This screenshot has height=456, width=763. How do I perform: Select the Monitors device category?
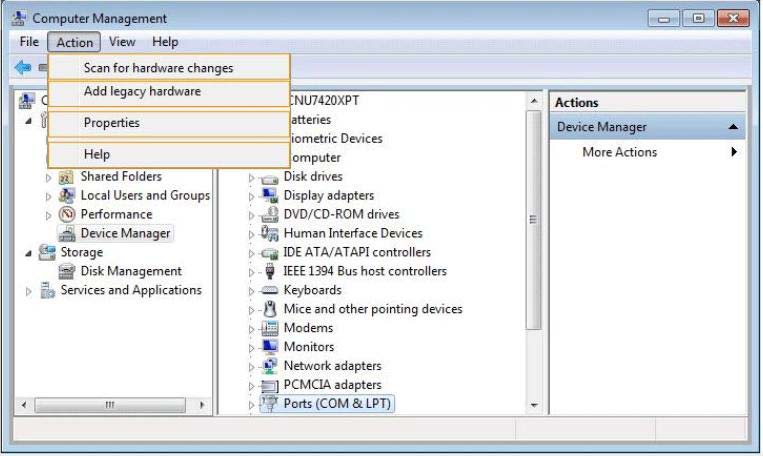pyautogui.click(x=309, y=347)
